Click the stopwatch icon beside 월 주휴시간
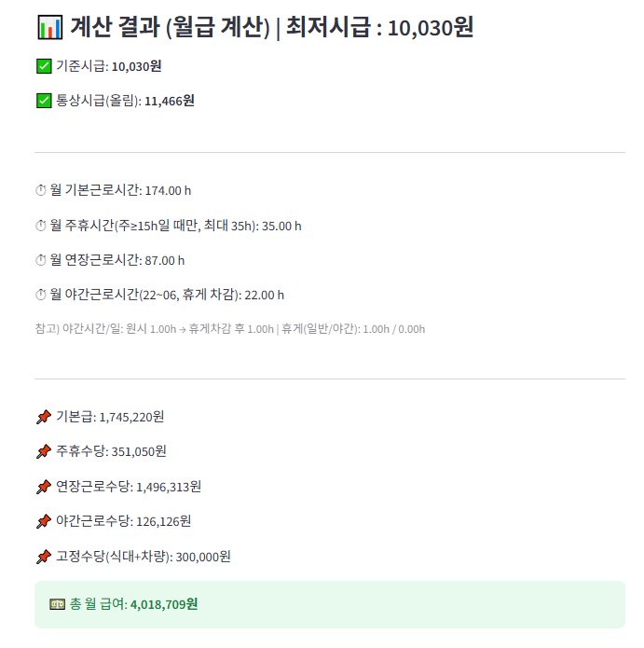Screen dimensions: 644x648 [x=40, y=226]
